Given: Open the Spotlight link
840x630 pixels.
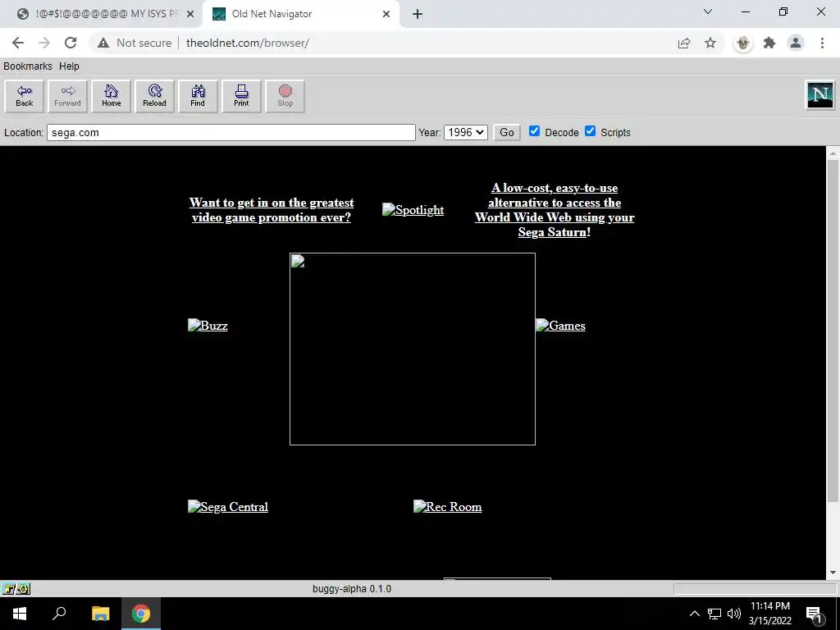Looking at the screenshot, I should click(x=413, y=210).
